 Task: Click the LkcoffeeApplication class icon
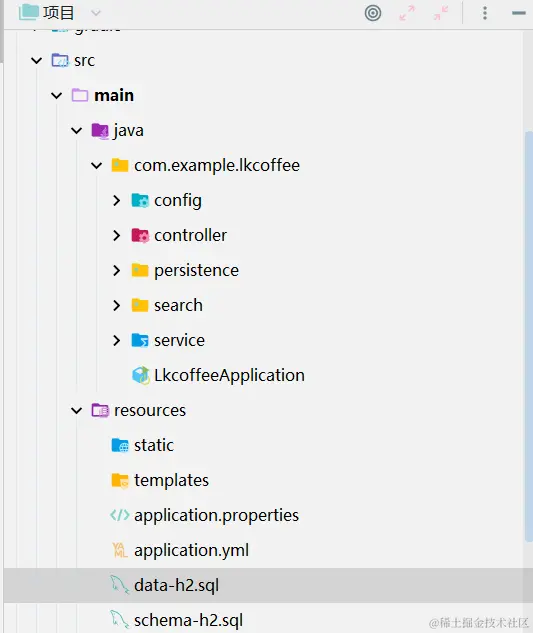click(x=141, y=375)
